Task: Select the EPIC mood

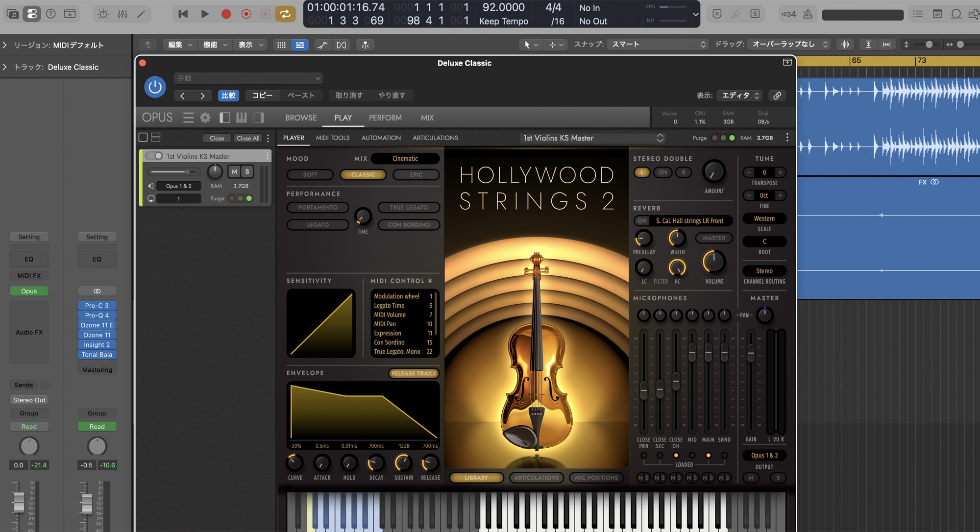Action: (x=416, y=174)
